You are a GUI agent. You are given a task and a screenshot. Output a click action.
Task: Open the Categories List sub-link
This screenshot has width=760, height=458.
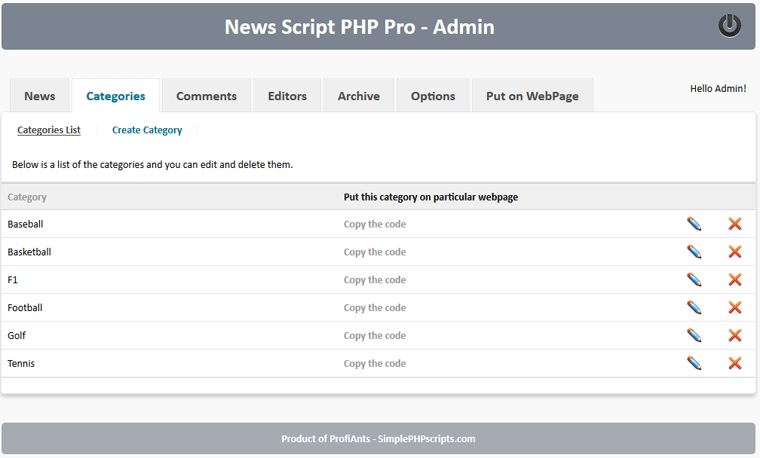(49, 130)
